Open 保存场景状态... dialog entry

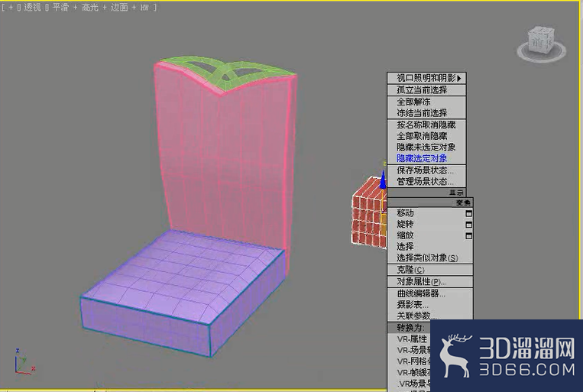click(x=426, y=170)
